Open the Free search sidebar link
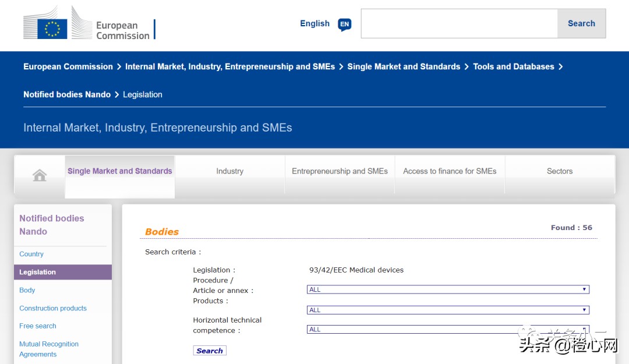Image resolution: width=629 pixels, height=364 pixels. (38, 326)
